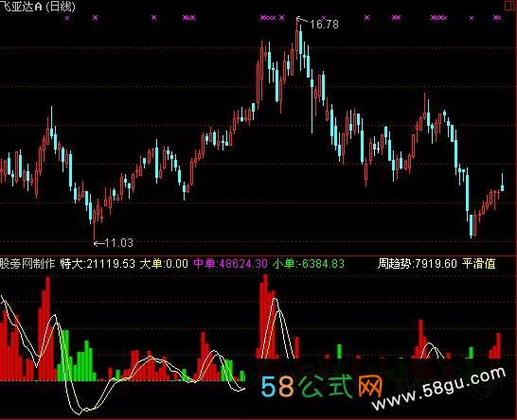The image size is (517, 420).
Task: Select the rightmost purple star signal marker
Action: pos(497,18)
